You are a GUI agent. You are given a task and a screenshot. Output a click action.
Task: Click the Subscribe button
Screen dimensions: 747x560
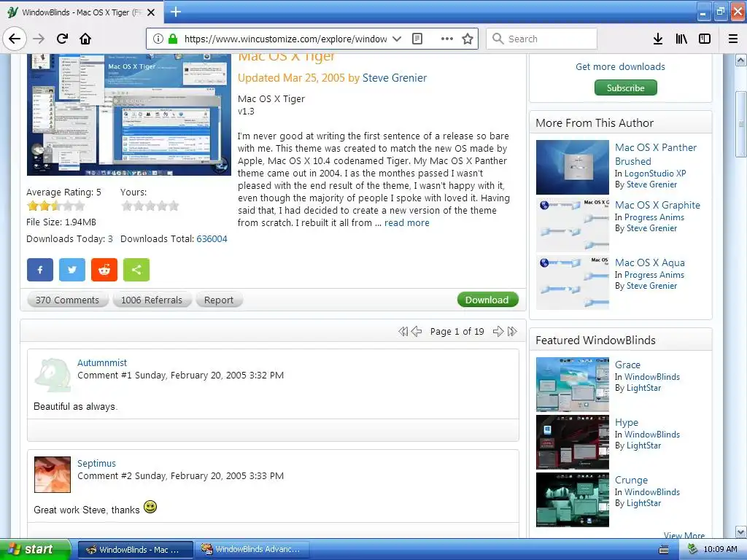pyautogui.click(x=625, y=87)
